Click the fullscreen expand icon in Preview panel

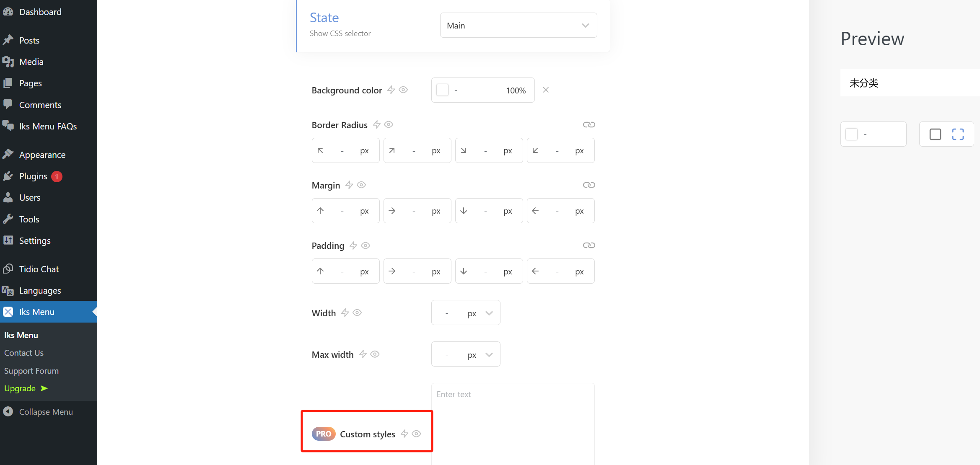(958, 134)
